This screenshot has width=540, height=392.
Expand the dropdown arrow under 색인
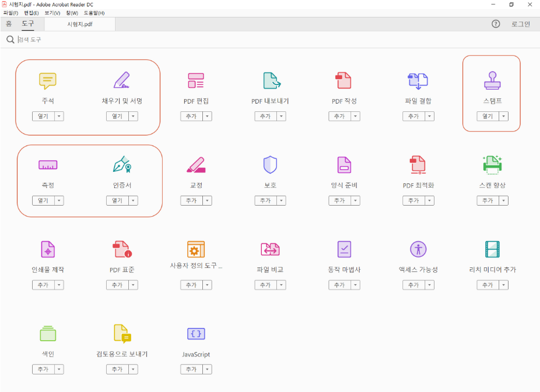tap(59, 369)
